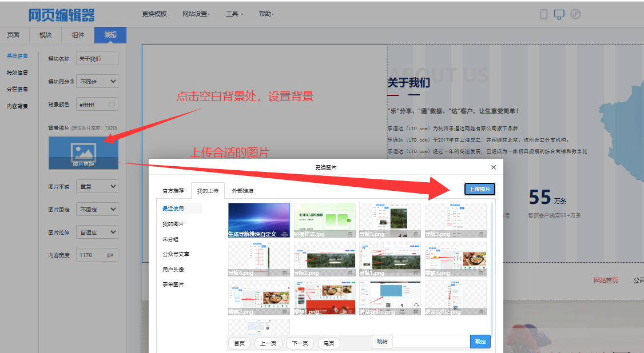Delete 轮播样式.jpg using its trash icon
The image size is (644, 353).
[350, 234]
